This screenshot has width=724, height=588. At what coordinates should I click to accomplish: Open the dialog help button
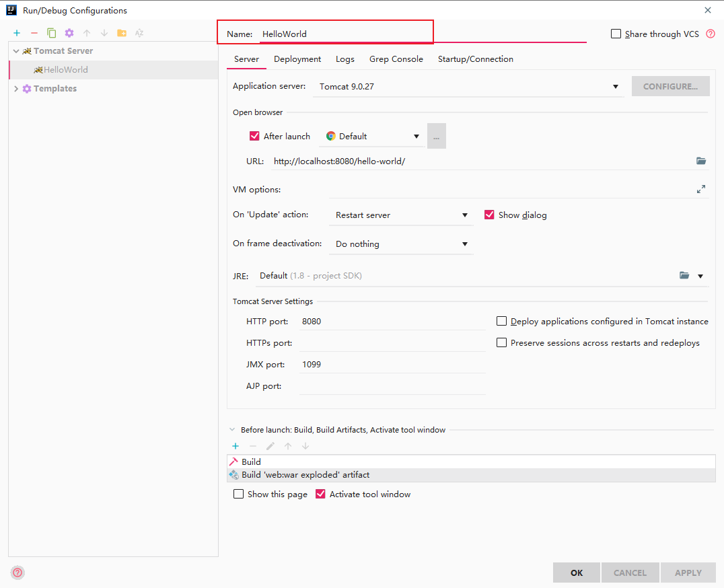[17, 573]
